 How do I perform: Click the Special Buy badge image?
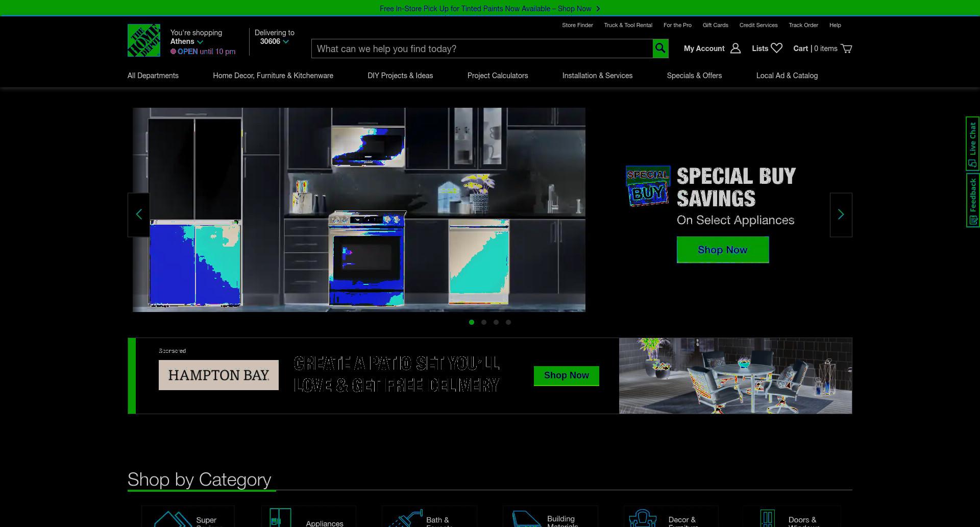click(x=648, y=186)
